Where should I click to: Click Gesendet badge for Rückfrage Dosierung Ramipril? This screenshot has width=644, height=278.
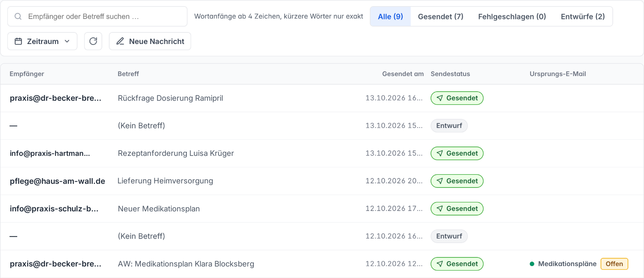coord(457,98)
